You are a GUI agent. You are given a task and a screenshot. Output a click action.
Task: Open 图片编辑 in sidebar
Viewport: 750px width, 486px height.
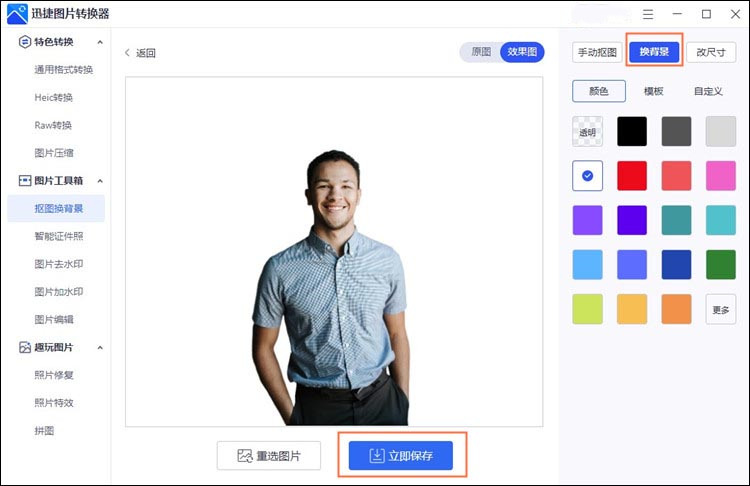pos(54,320)
